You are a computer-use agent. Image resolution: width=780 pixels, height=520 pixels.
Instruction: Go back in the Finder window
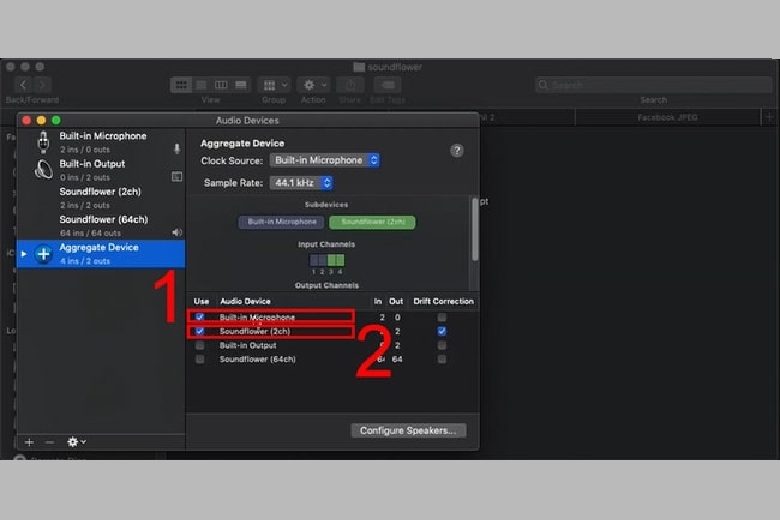click(23, 85)
